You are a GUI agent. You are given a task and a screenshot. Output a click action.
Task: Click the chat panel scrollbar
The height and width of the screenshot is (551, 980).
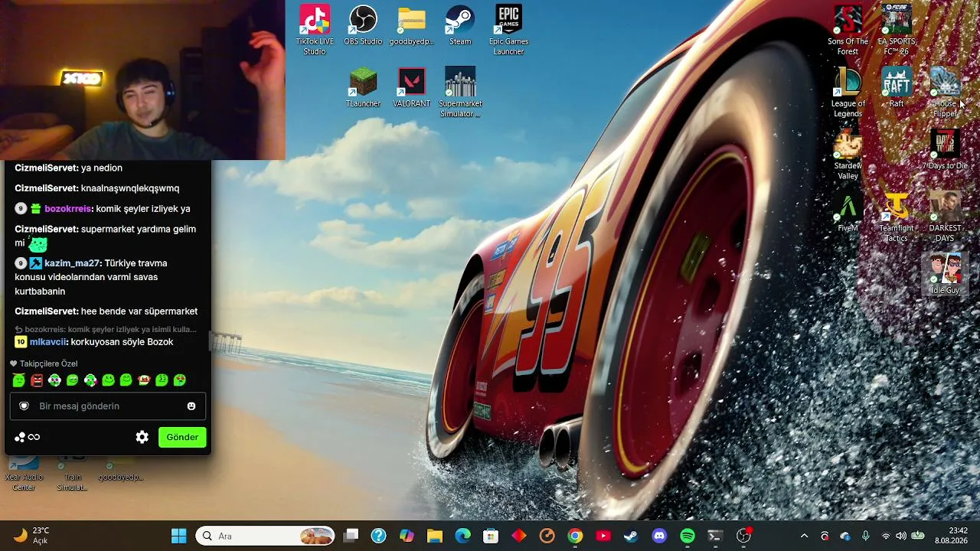(209, 341)
